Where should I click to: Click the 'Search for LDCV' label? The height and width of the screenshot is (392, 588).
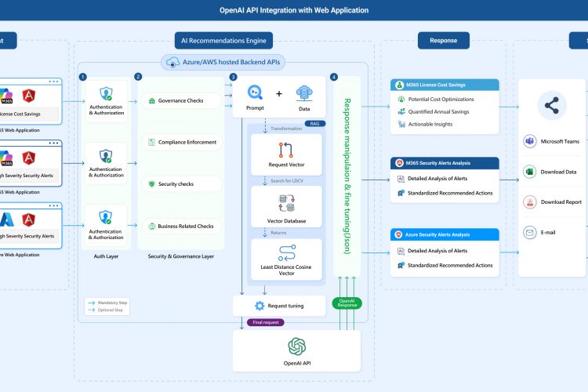(287, 181)
